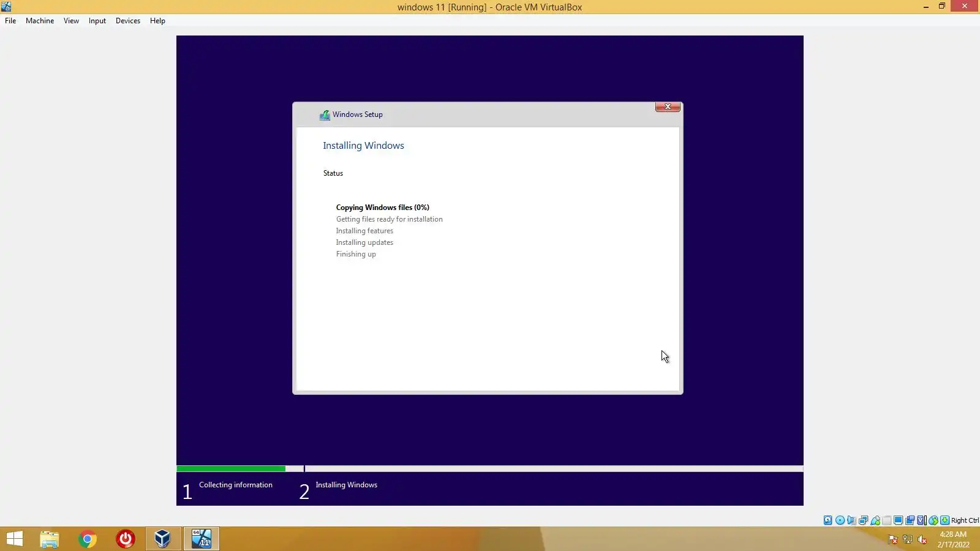The height and width of the screenshot is (551, 980).
Task: Click 'Installing Windows' stage 2 label
Action: coord(346,485)
